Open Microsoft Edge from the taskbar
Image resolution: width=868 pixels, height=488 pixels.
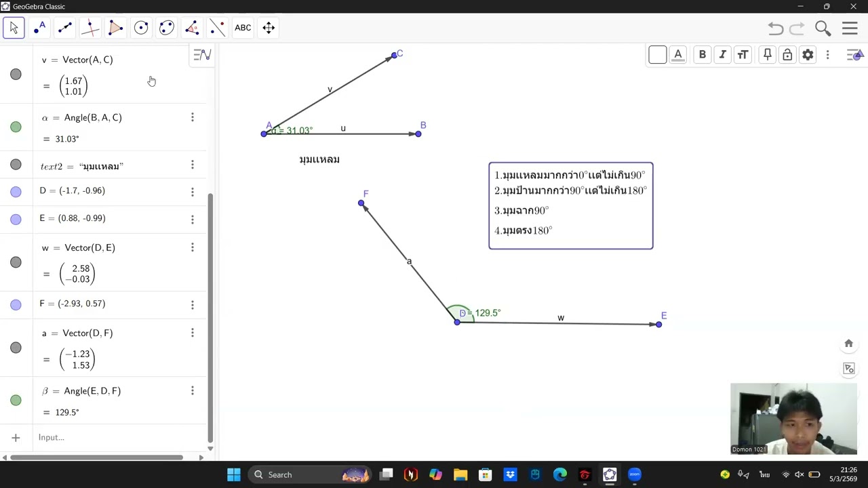click(560, 474)
